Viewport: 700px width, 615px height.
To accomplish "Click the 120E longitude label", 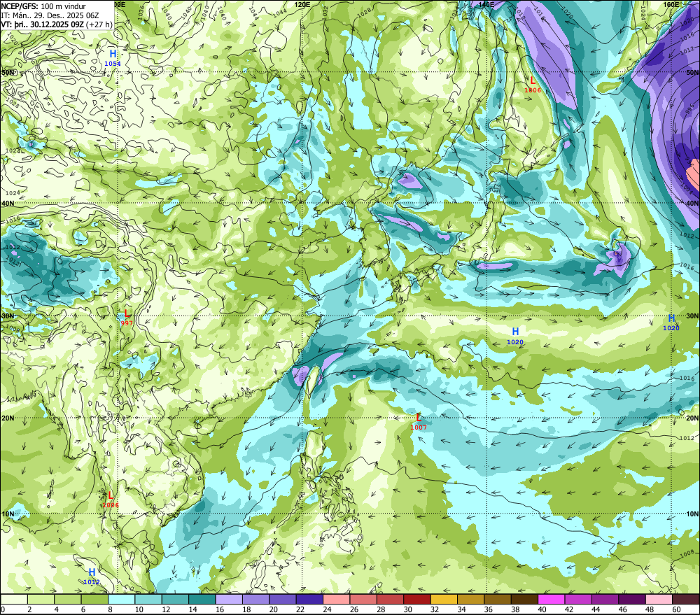I will click(302, 4).
